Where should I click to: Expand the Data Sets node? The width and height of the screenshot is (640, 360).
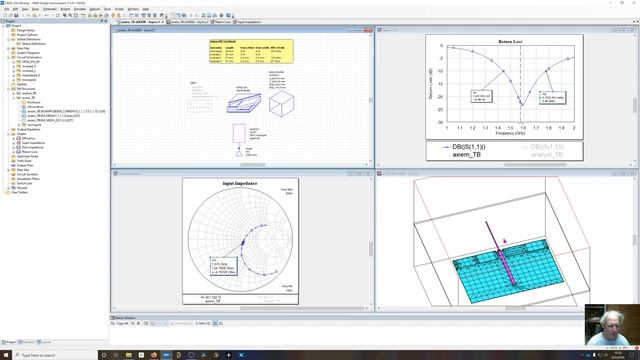[x=9, y=170]
